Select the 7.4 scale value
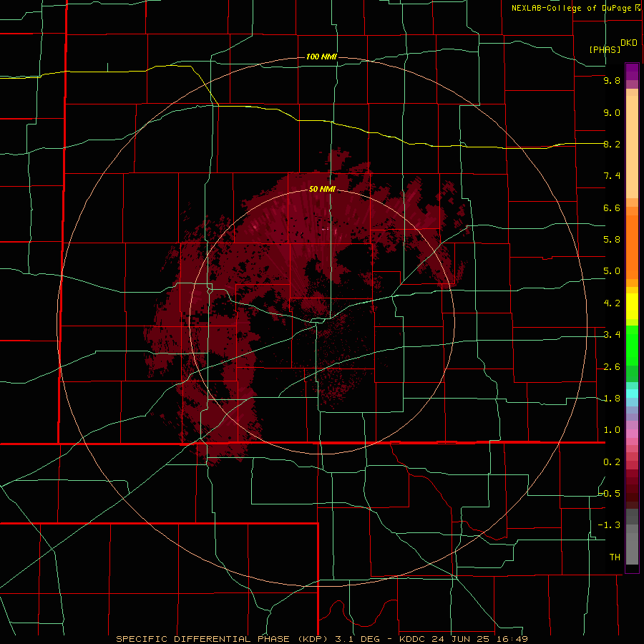 click(612, 176)
